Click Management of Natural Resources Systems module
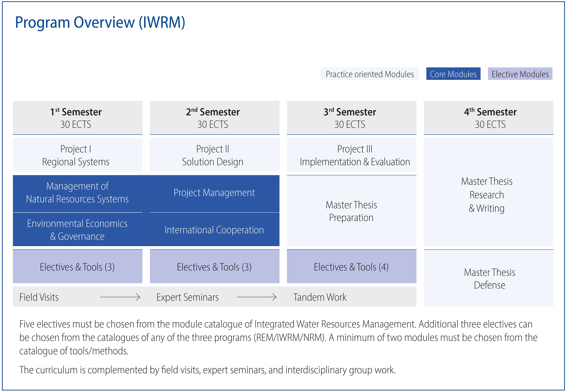Screen dimensions: 567x392 [x=78, y=194]
